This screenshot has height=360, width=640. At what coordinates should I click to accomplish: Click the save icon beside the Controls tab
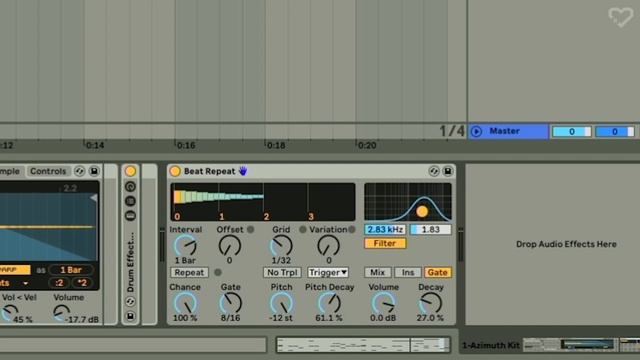(x=94, y=171)
